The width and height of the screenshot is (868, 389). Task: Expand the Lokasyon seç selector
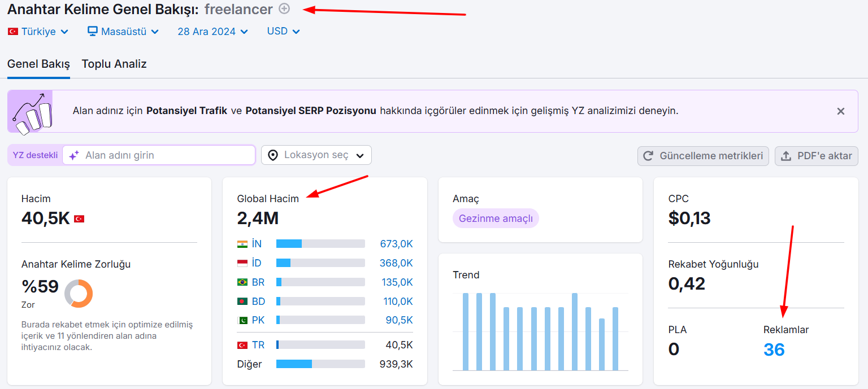click(316, 155)
